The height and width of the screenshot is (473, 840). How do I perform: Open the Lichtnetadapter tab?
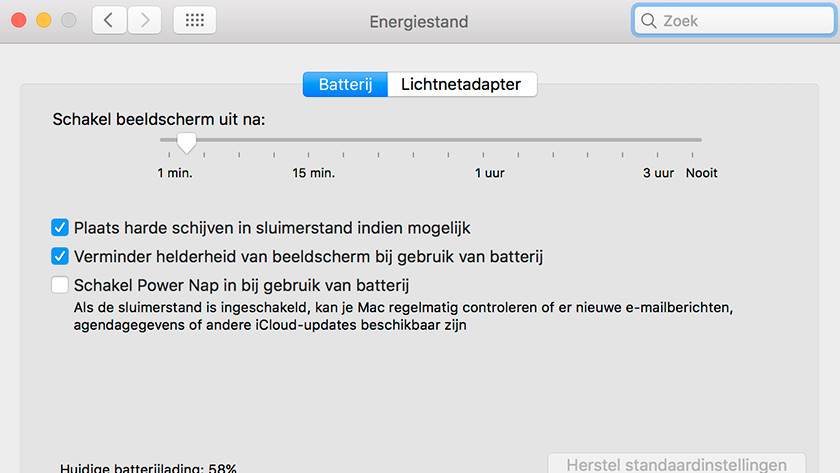click(x=462, y=84)
